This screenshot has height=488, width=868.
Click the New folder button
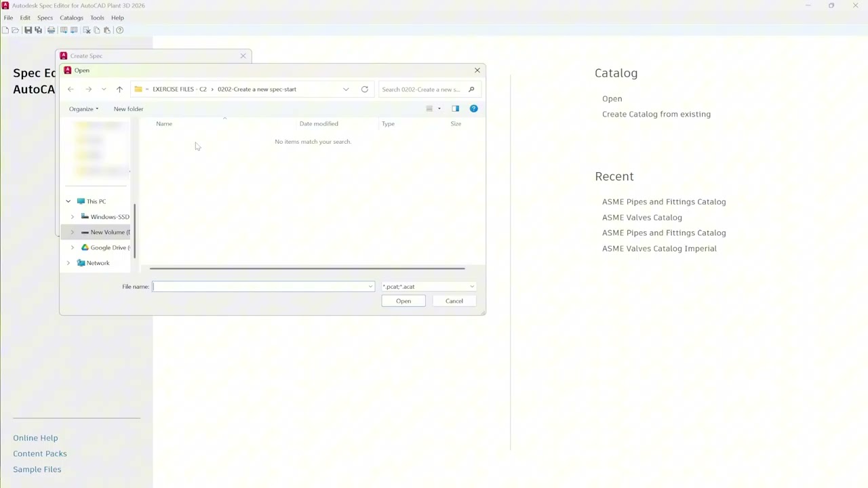pyautogui.click(x=128, y=109)
